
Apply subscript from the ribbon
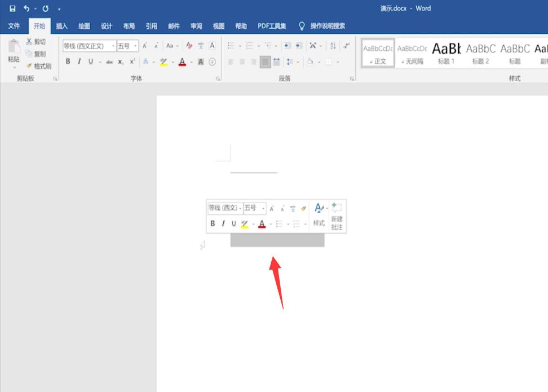pos(121,62)
